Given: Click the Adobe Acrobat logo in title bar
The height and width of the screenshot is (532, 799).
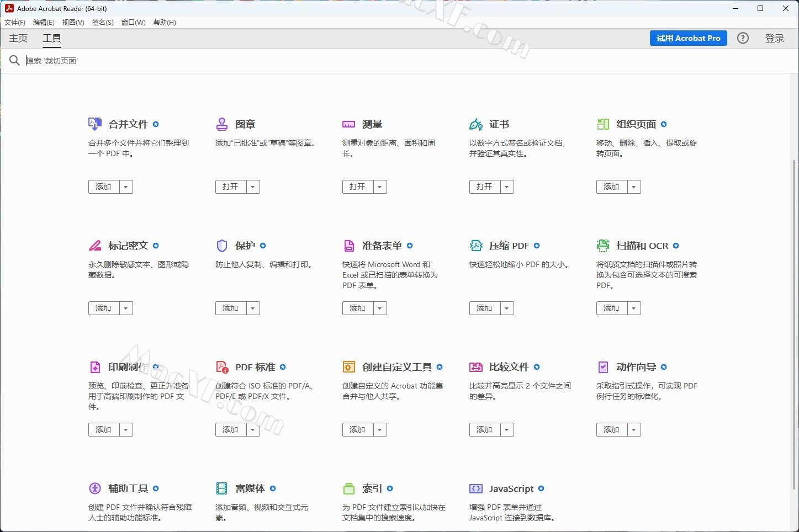Looking at the screenshot, I should point(9,8).
